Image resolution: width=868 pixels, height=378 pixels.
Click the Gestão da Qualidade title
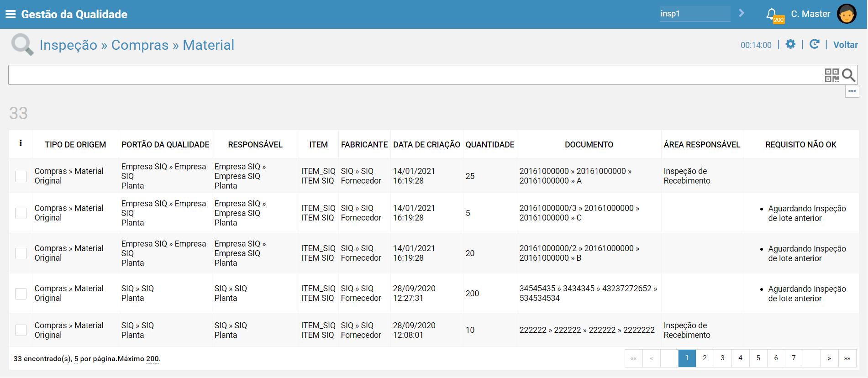tap(74, 14)
